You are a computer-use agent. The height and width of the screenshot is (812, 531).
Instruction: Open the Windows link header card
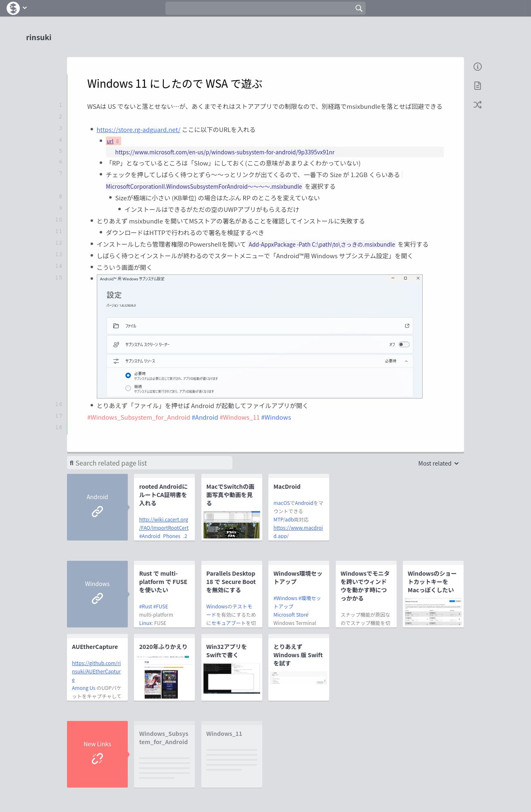tap(97, 594)
